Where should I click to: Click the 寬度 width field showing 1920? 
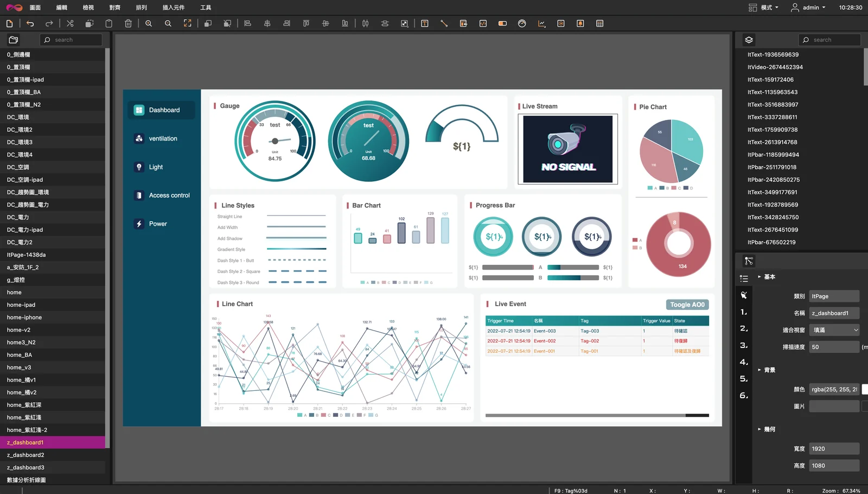[x=834, y=448]
